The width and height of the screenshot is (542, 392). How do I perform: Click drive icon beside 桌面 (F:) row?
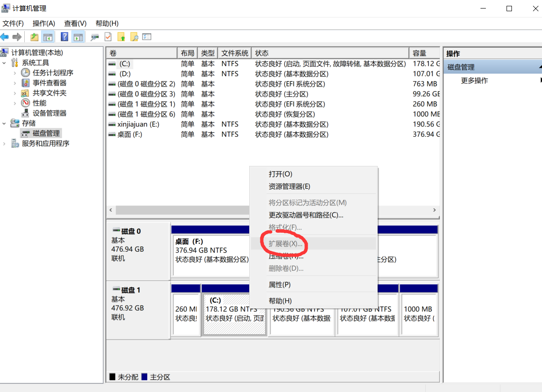[x=112, y=135]
